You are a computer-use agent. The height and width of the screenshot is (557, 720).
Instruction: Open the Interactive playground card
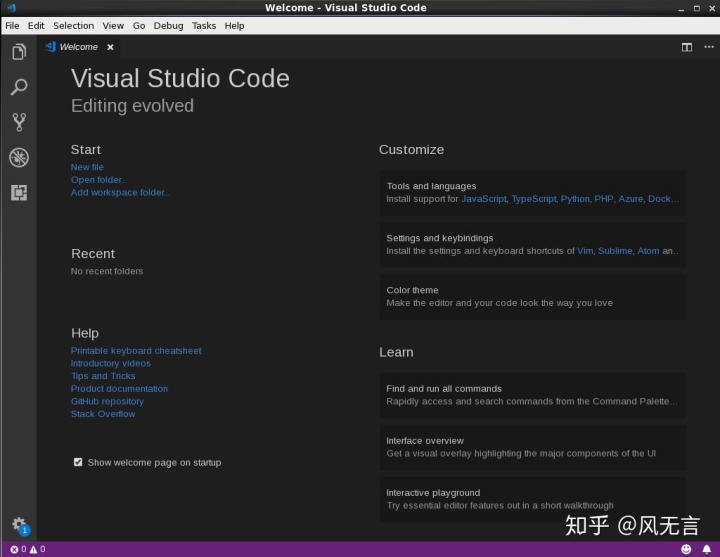533,499
